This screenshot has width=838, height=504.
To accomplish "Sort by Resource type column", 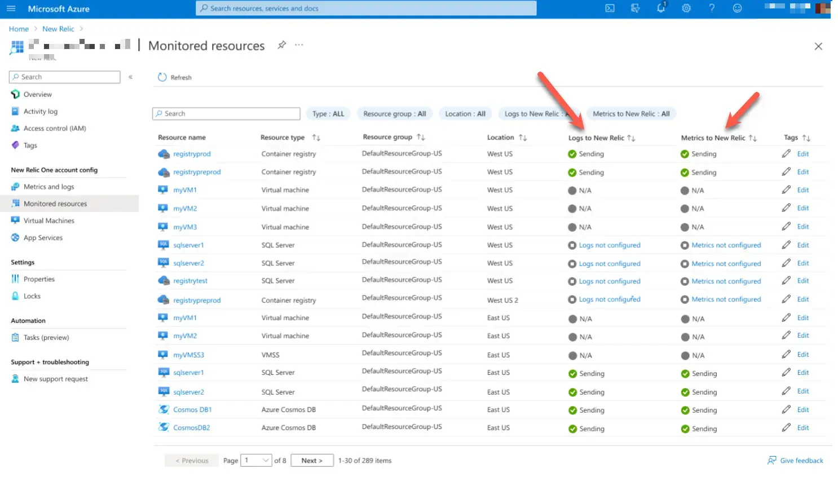I will point(316,138).
